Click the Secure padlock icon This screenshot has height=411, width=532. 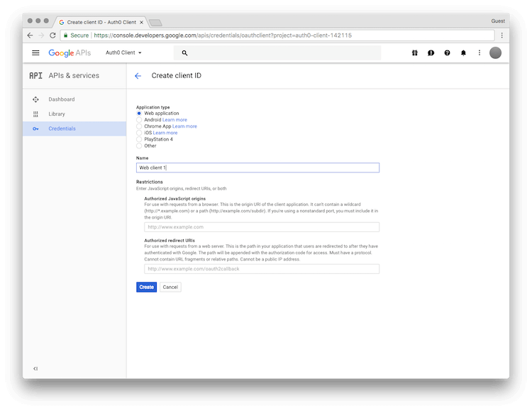click(66, 35)
